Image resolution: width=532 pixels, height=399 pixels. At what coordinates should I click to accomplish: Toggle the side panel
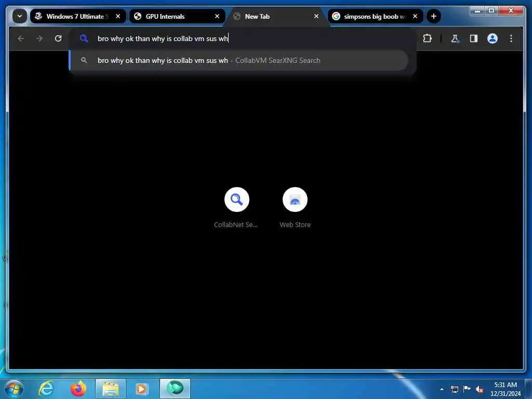coord(474,38)
